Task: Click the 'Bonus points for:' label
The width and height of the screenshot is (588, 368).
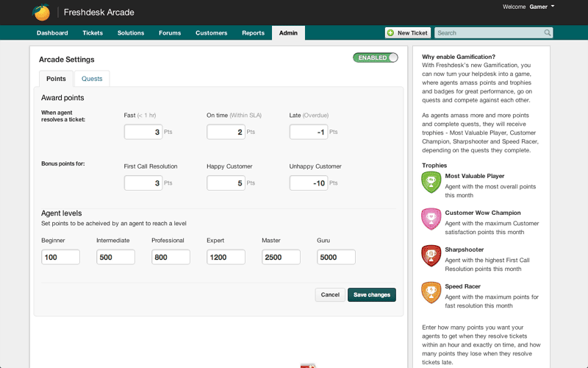Action: click(x=63, y=163)
